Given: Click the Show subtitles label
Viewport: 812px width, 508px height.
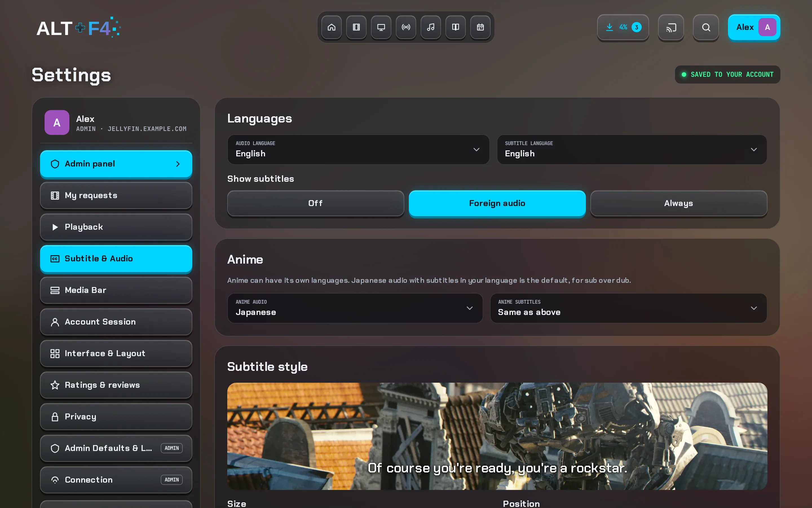Looking at the screenshot, I should pyautogui.click(x=261, y=179).
